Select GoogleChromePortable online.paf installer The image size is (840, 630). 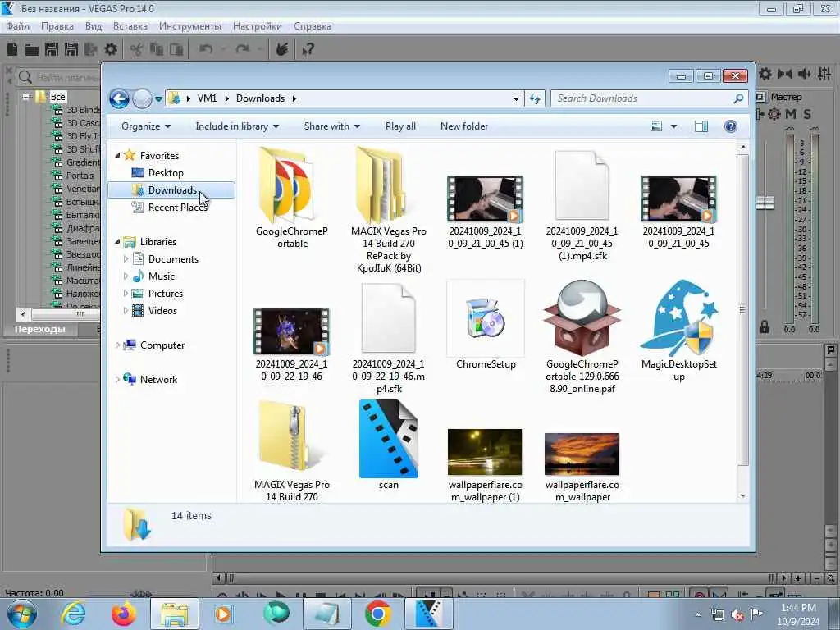click(x=582, y=337)
